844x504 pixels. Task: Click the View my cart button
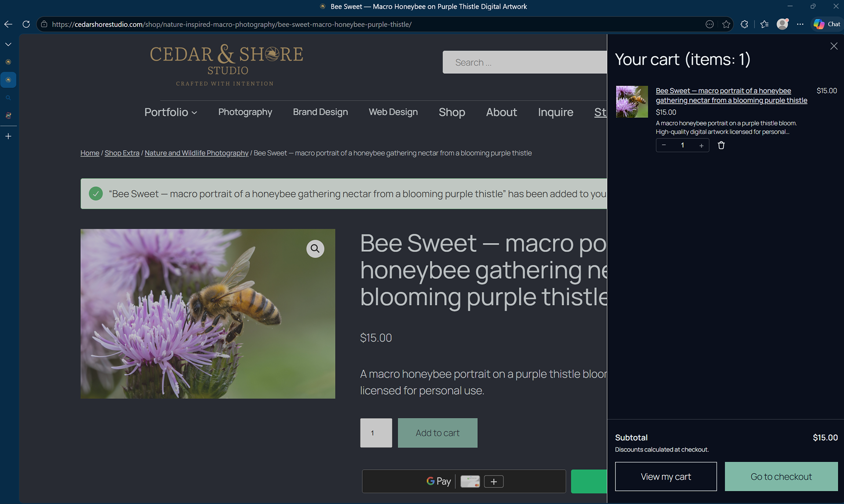[666, 476]
